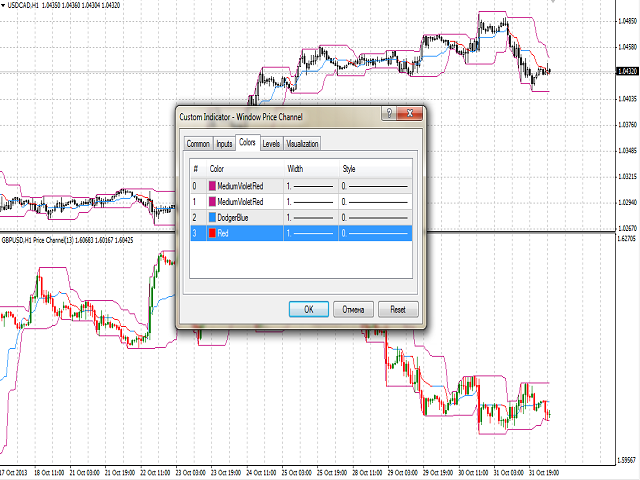Click the Reset button

click(398, 309)
